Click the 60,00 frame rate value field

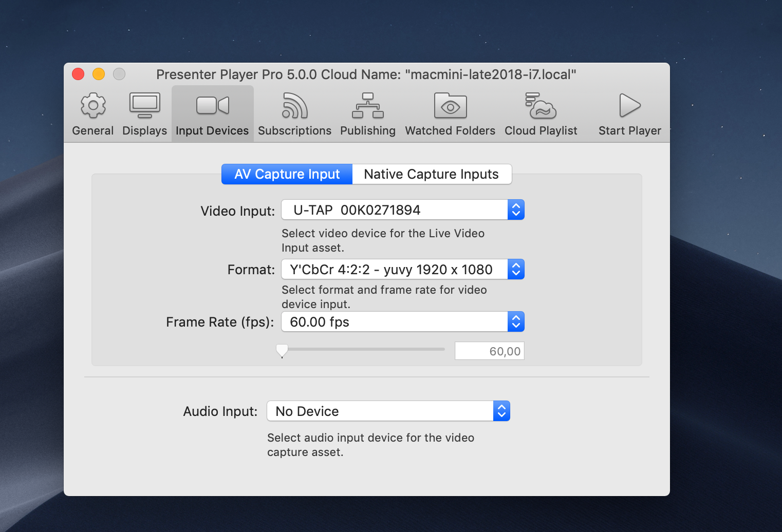click(x=489, y=351)
